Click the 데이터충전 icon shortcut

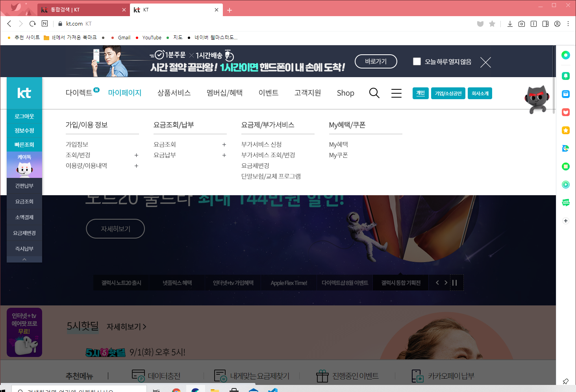coord(156,376)
